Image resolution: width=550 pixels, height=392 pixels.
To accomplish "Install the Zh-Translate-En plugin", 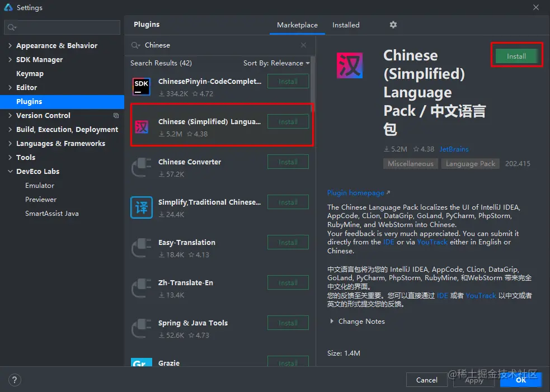I will pyautogui.click(x=288, y=283).
